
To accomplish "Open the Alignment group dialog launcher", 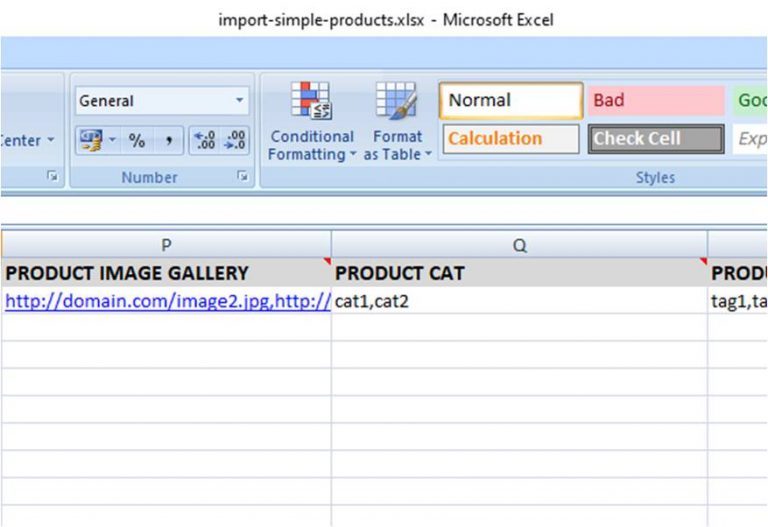I will pos(52,176).
